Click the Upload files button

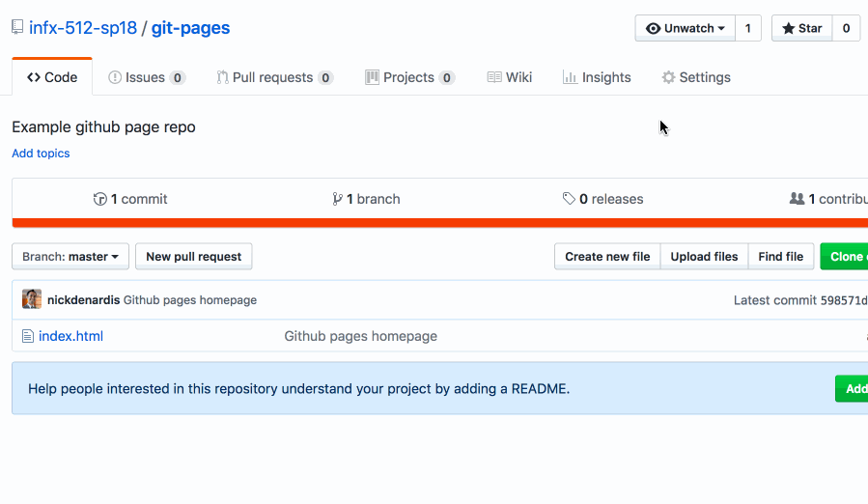pos(704,257)
